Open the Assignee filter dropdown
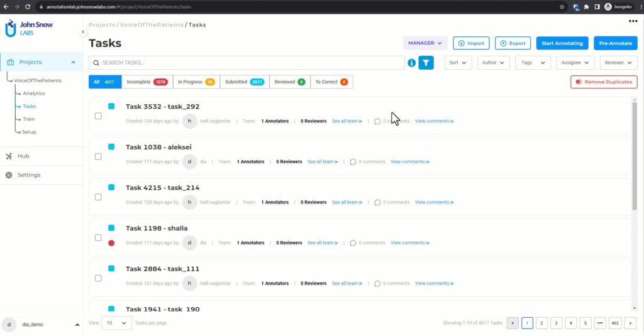Image resolution: width=644 pixels, height=336 pixels. (575, 63)
